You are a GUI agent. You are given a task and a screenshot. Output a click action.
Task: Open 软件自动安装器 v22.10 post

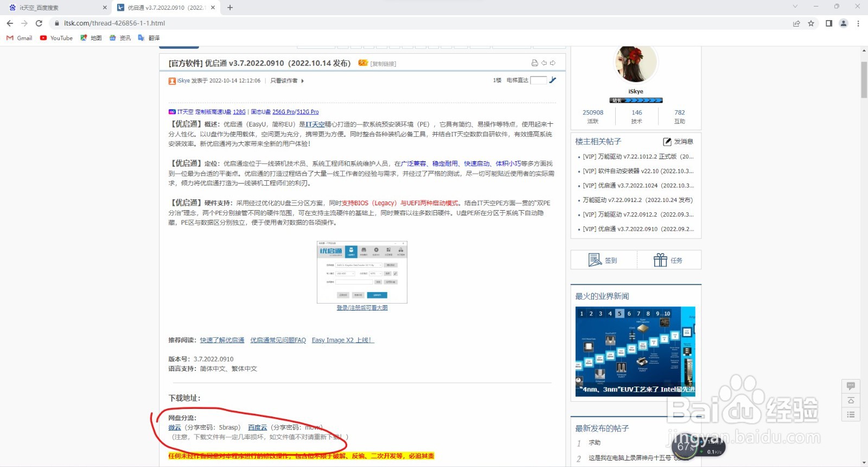(x=639, y=171)
